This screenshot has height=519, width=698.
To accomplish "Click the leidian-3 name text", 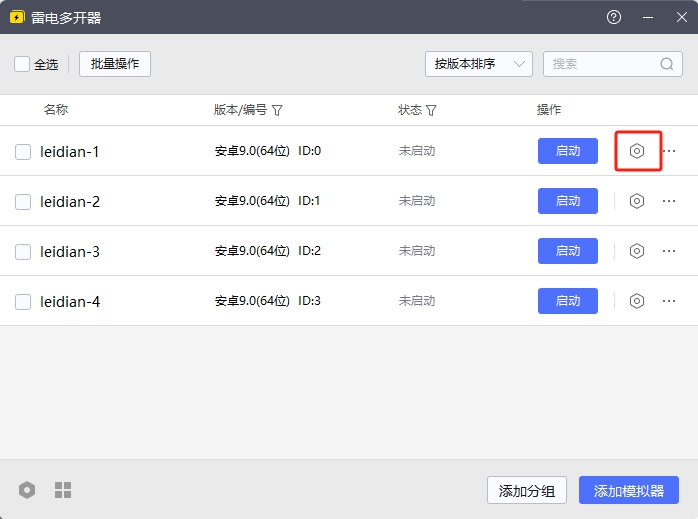I will click(70, 252).
